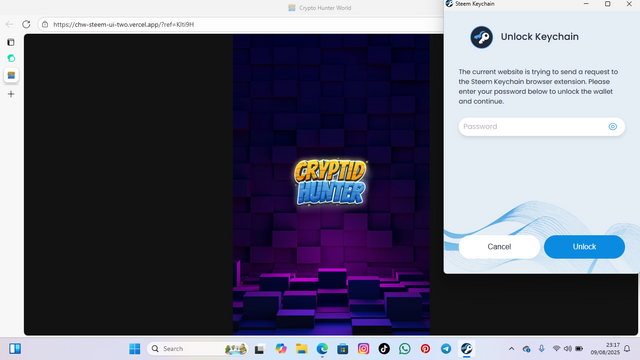
Task: Open the Windows Start menu
Action: click(135, 349)
